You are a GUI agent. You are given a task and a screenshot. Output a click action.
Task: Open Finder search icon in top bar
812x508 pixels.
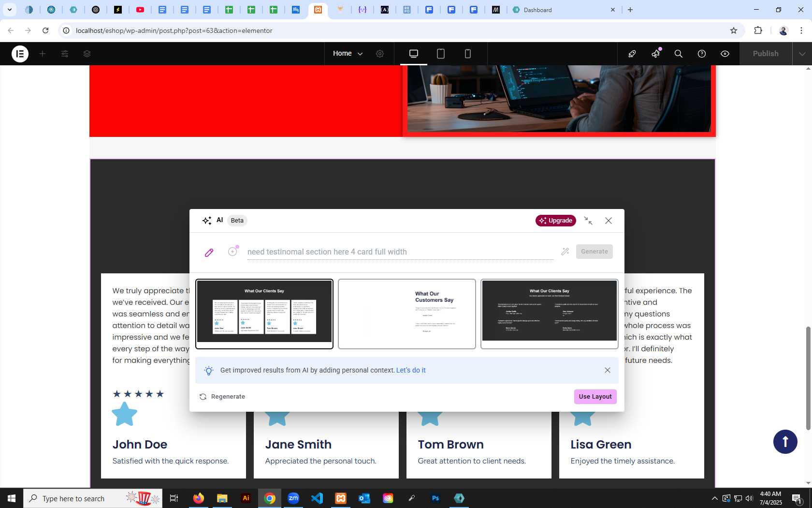pyautogui.click(x=679, y=54)
